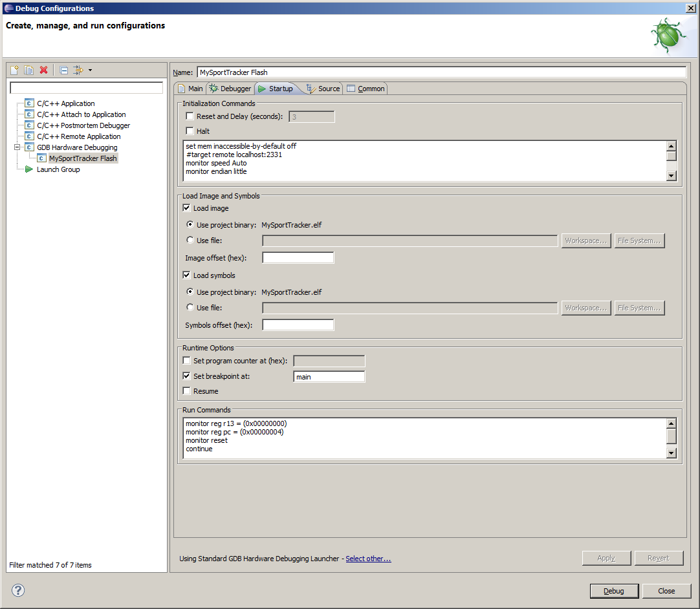Screen dimensions: 700x609
Task: Click the Select other launcher link
Action: (x=368, y=559)
